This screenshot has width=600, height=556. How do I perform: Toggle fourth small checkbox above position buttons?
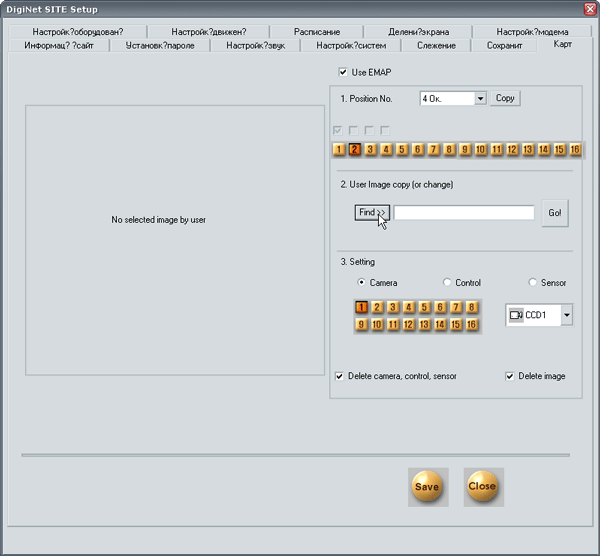(385, 131)
